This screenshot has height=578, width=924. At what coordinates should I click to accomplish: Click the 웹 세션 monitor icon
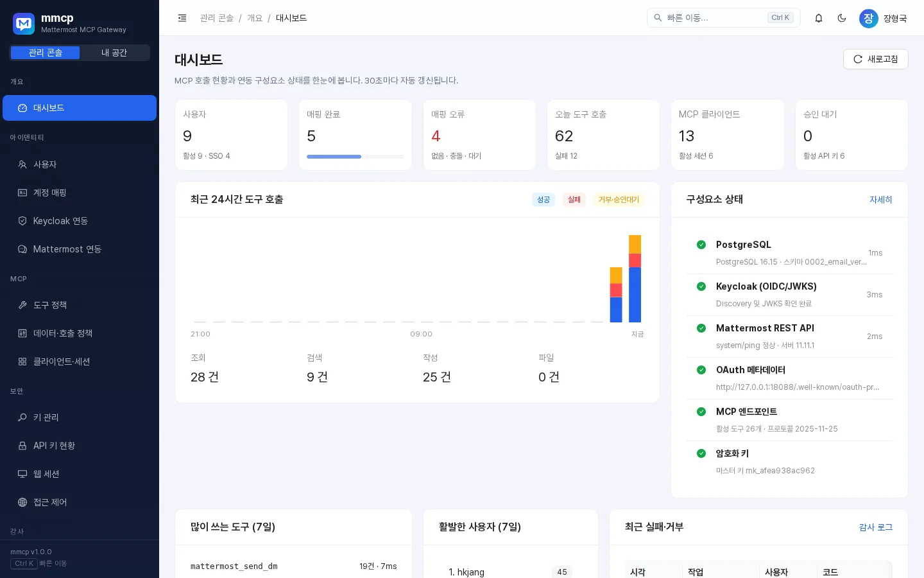click(x=22, y=474)
